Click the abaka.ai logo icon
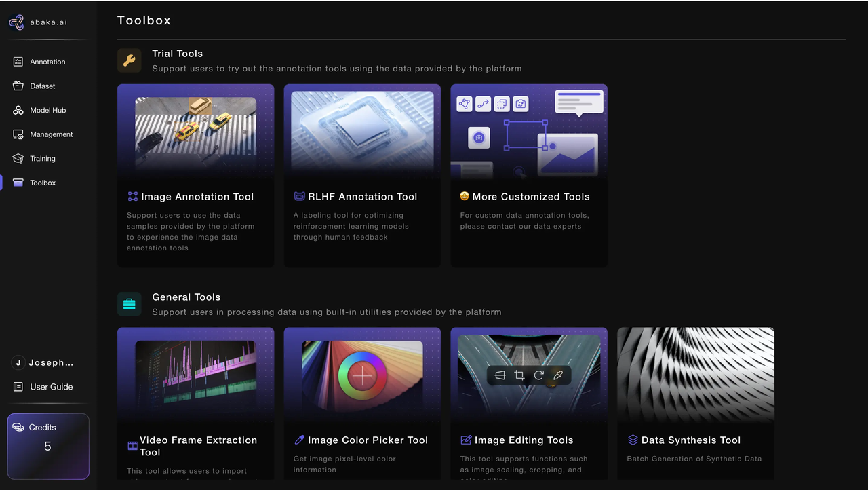The width and height of the screenshot is (868, 490). pyautogui.click(x=16, y=22)
